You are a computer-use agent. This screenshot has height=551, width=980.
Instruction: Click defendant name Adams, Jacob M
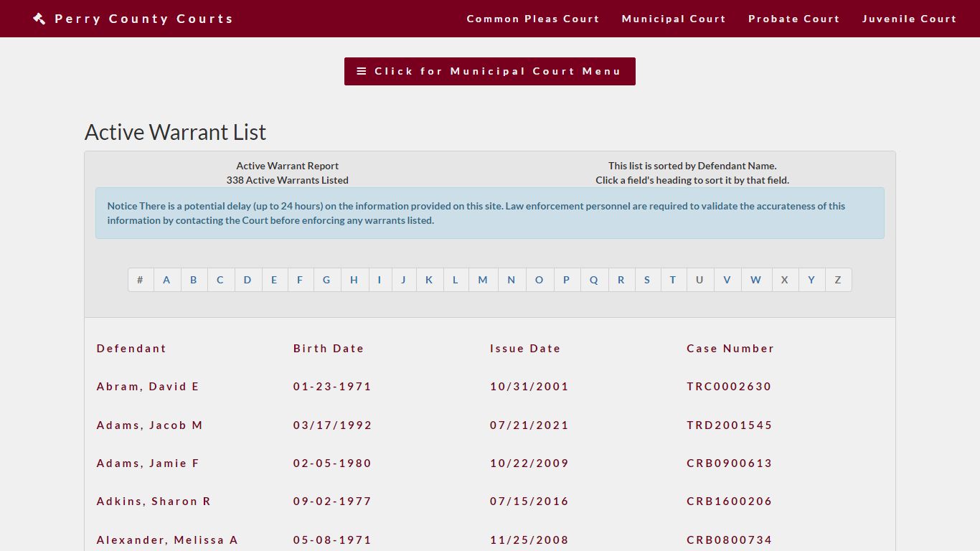point(150,425)
